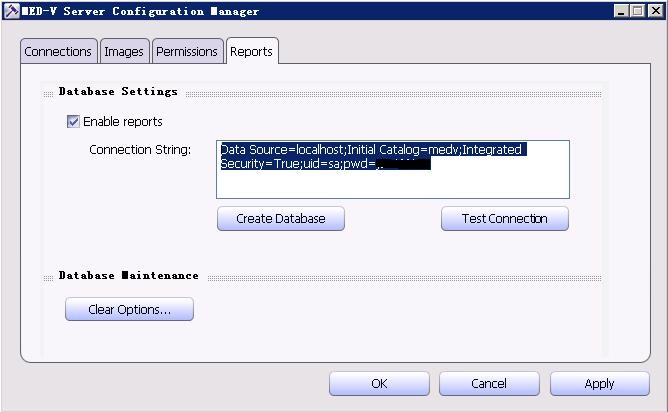Click inside the Connection String text box
668x412 pixels.
(x=393, y=169)
